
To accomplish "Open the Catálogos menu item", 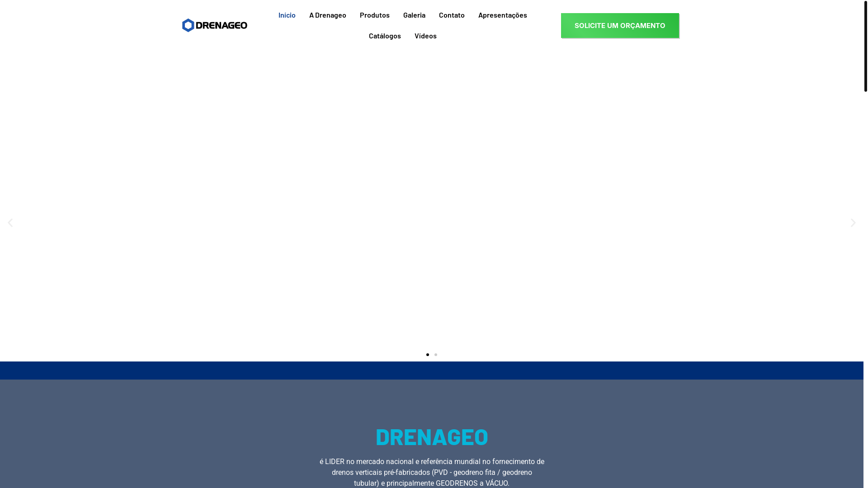I will point(385,36).
